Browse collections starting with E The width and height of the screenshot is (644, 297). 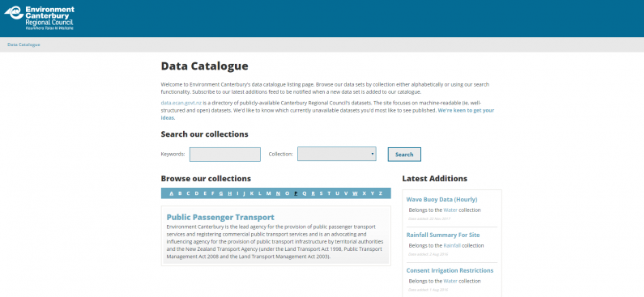point(204,193)
